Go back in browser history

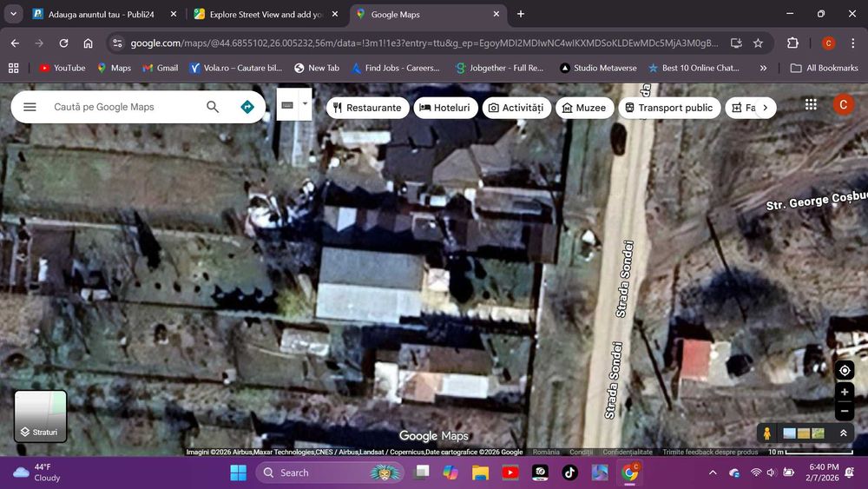click(15, 43)
